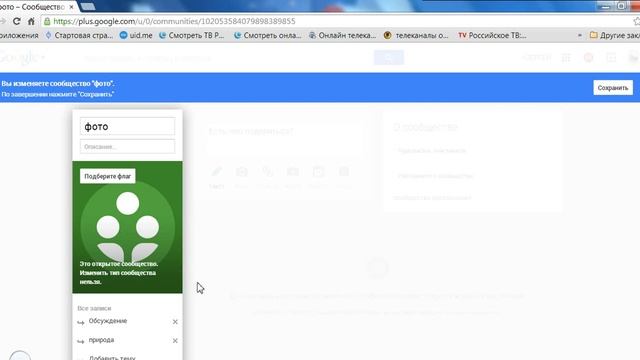640x360 pixels.
Task: Click the red notifications icon in header
Action: (x=589, y=58)
